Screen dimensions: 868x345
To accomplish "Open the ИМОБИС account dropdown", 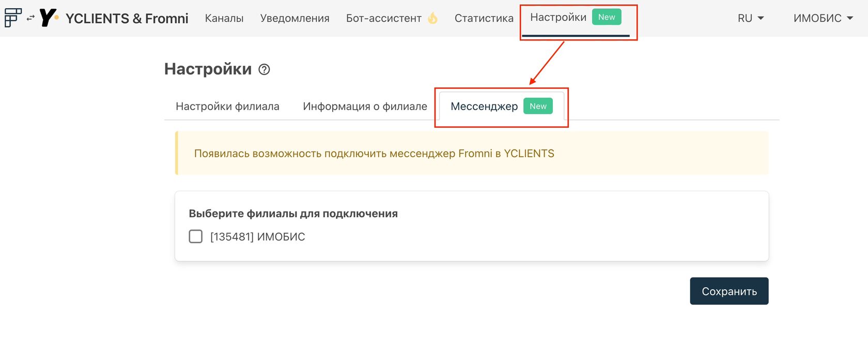I will tap(823, 18).
